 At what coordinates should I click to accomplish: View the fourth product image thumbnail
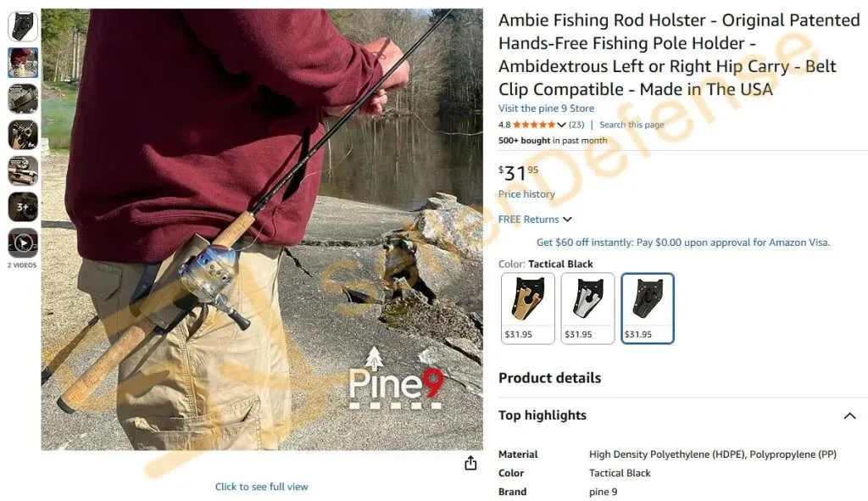click(x=23, y=135)
